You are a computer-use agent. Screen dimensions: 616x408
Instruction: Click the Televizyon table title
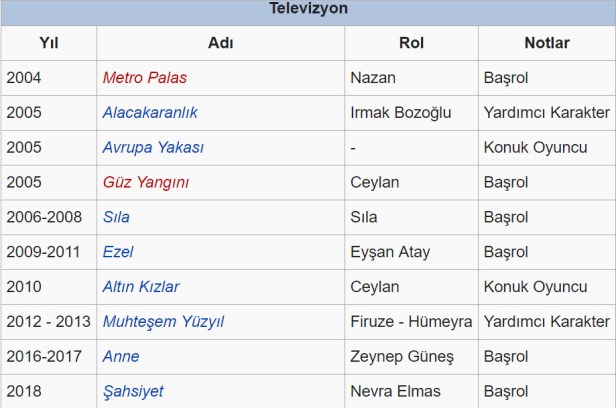pyautogui.click(x=308, y=11)
